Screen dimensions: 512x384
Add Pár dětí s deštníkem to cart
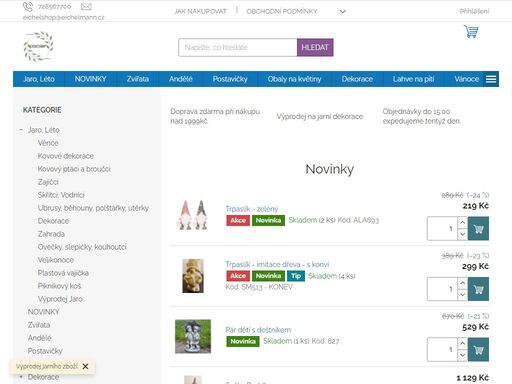478,350
